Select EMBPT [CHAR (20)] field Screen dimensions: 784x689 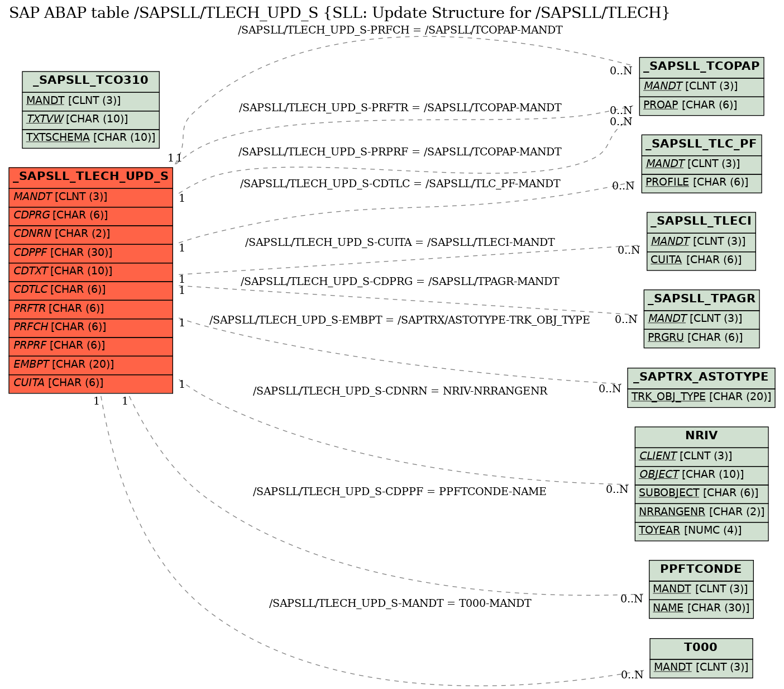[90, 365]
